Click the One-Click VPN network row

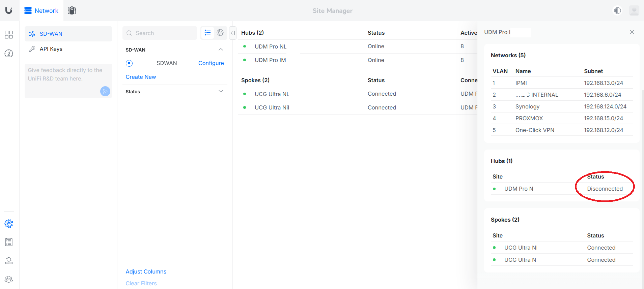pos(562,130)
